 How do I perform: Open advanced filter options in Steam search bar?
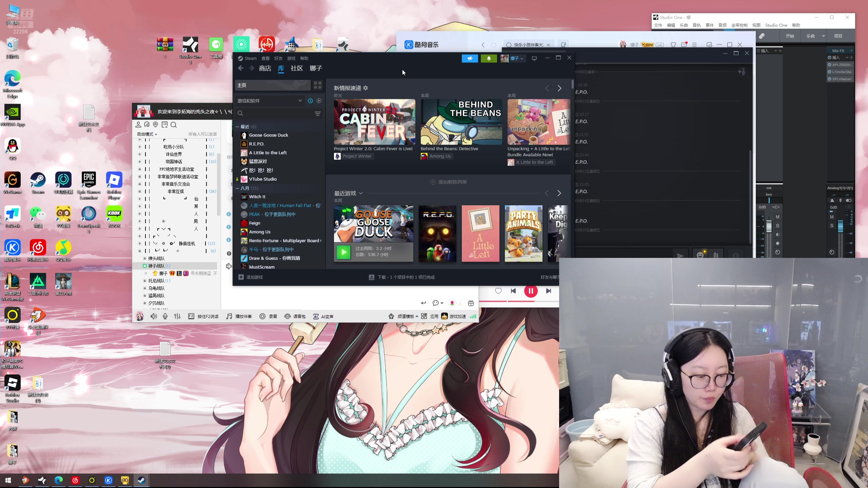point(317,114)
